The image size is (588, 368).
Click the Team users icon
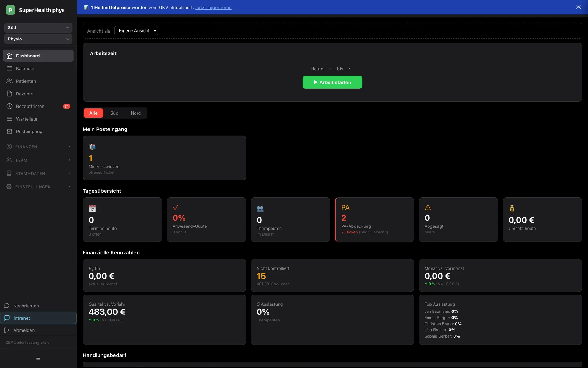click(9, 160)
